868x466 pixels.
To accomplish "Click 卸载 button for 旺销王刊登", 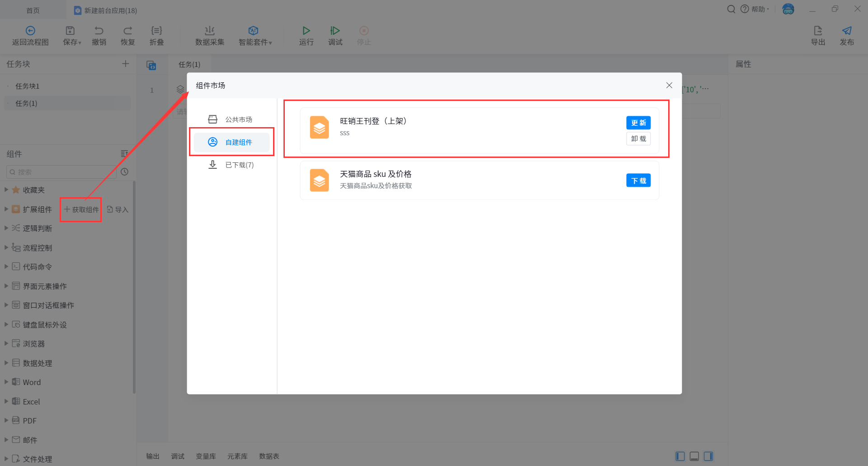I will click(x=638, y=138).
